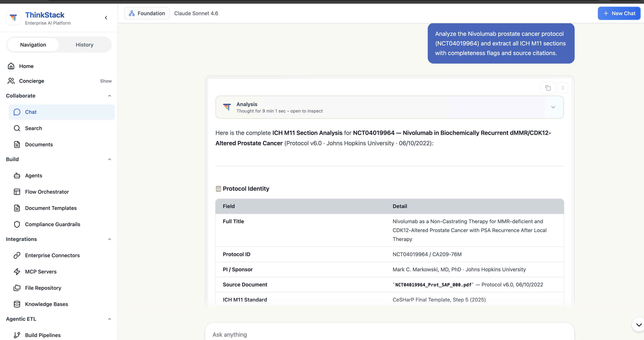
Task: Copy the response with the copy icon
Action: (x=548, y=88)
